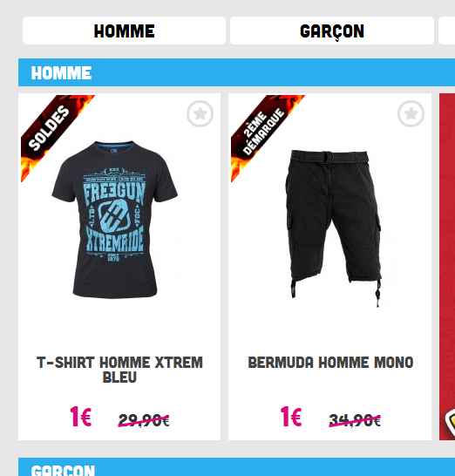
Task: Toggle favorite star on T-shirt Xtrem Bleu
Action: (200, 113)
